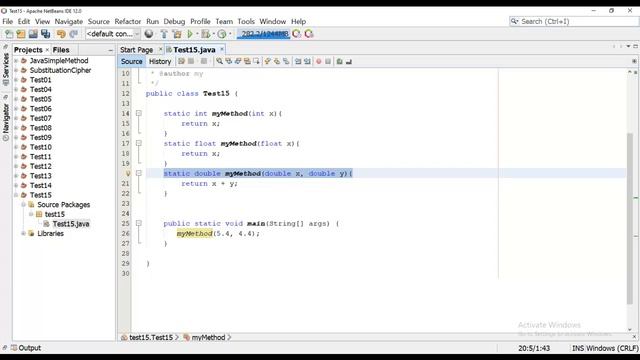
Task: Click Previous Bookmark icon in editor toolbar
Action: [267, 61]
